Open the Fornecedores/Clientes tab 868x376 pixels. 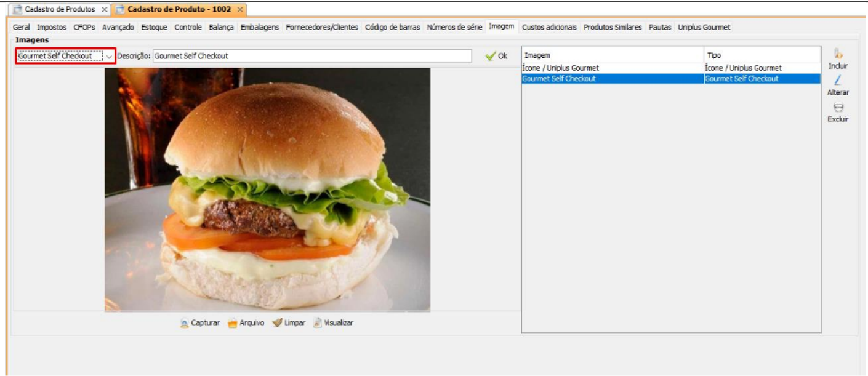pos(322,28)
